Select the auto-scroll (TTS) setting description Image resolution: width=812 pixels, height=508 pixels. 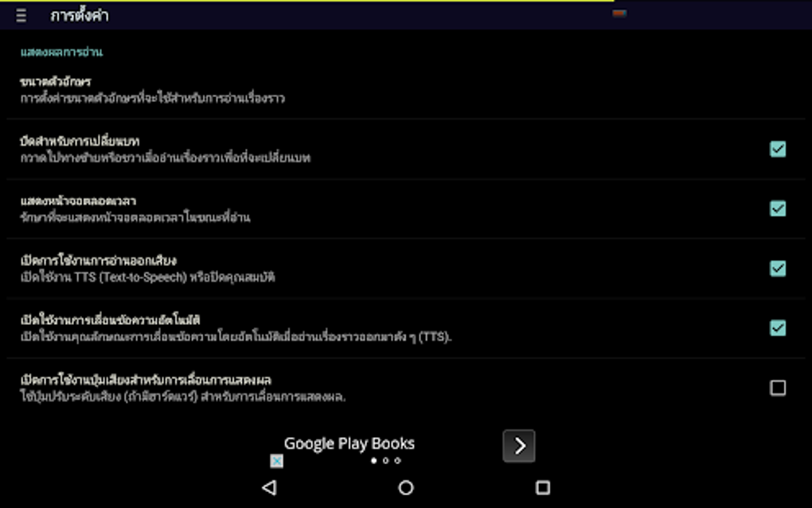(x=236, y=337)
